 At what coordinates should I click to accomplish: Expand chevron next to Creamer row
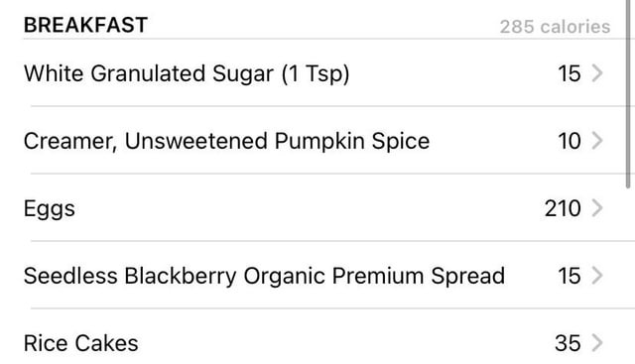point(597,141)
